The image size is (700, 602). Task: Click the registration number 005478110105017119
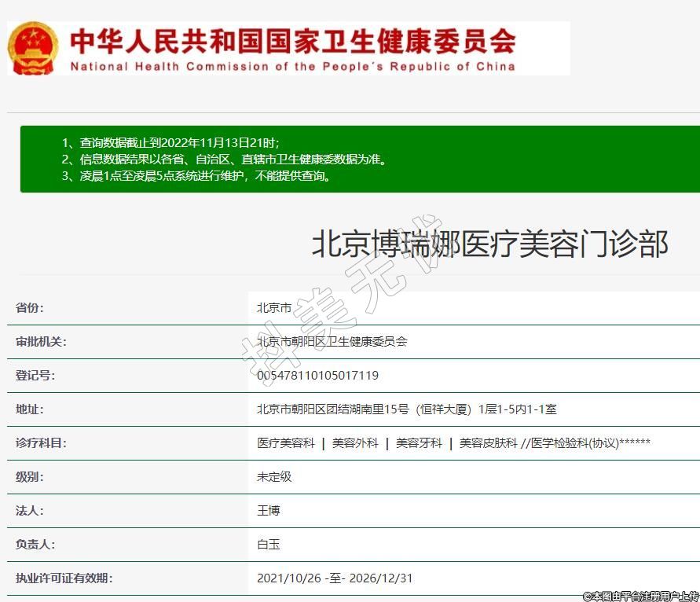click(x=317, y=376)
